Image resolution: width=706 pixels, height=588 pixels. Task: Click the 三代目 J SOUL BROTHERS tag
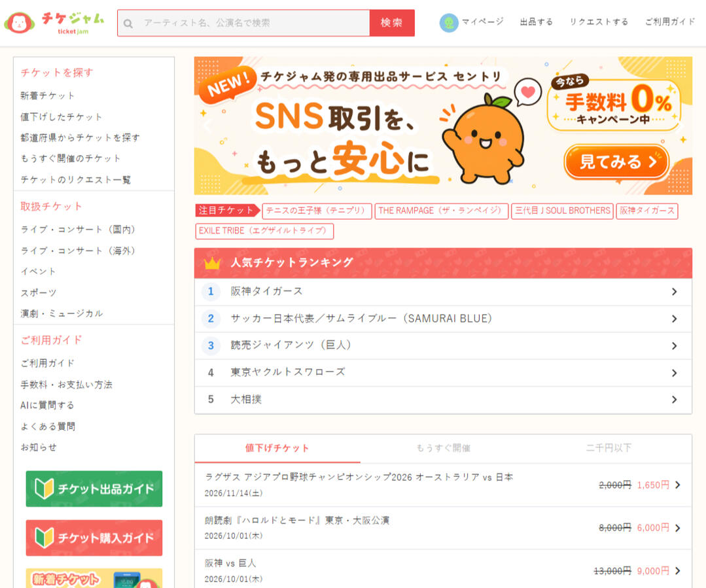(x=562, y=211)
